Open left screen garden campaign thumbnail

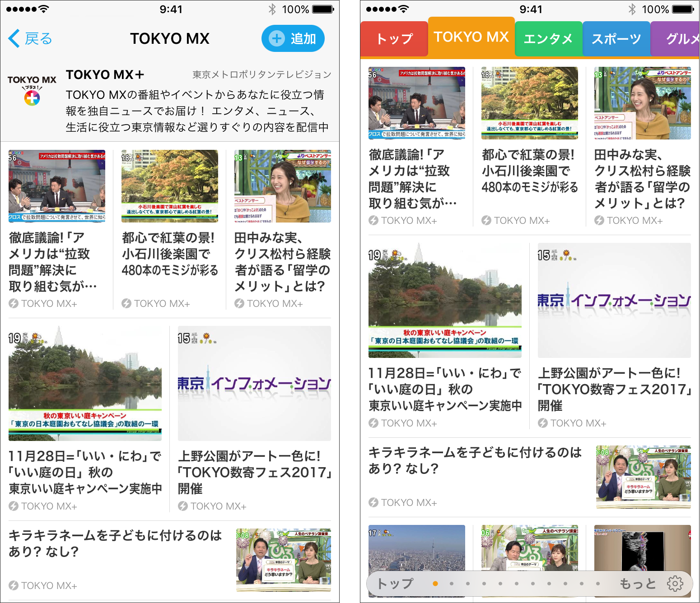point(85,383)
